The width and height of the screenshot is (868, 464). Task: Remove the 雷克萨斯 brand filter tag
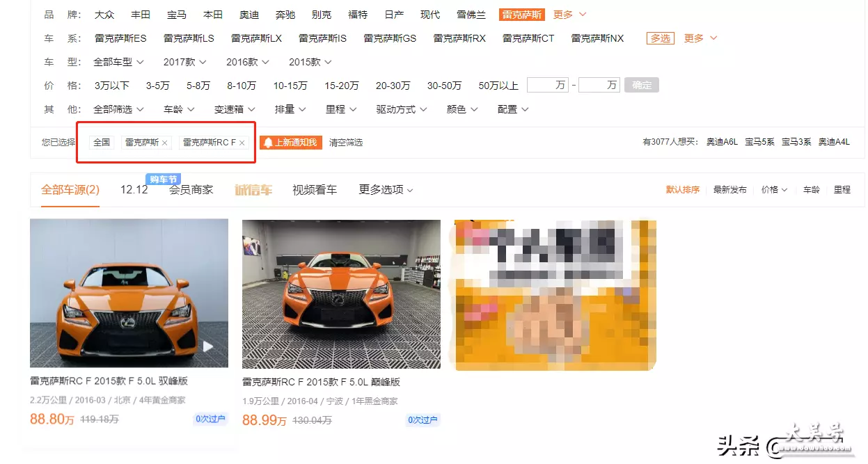tap(165, 143)
